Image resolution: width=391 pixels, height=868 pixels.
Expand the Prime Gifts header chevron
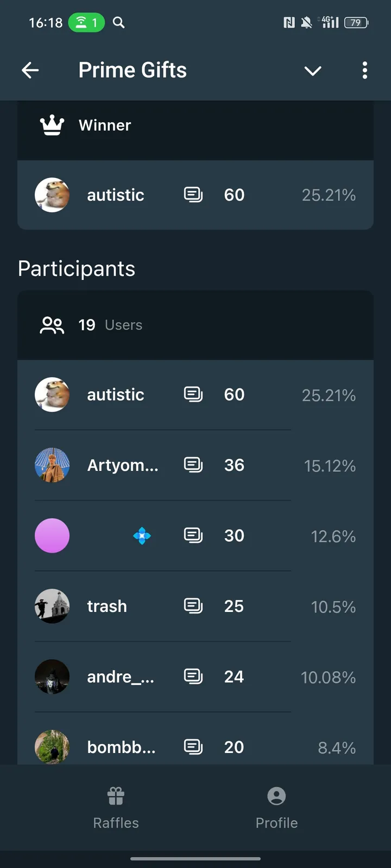313,71
